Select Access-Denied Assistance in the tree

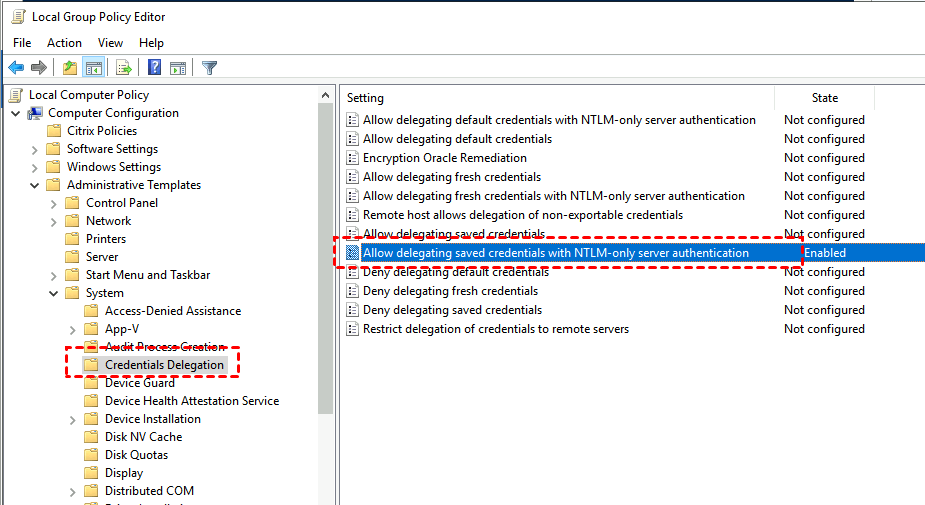tap(173, 311)
